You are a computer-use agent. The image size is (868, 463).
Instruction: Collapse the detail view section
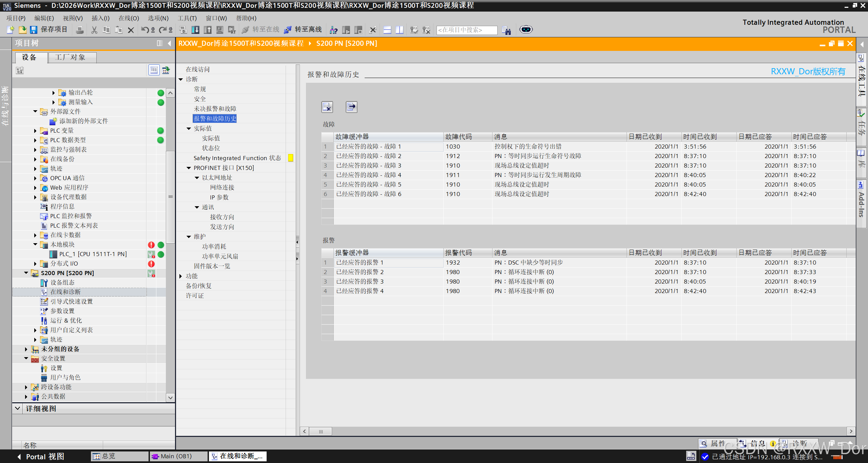[x=18, y=408]
